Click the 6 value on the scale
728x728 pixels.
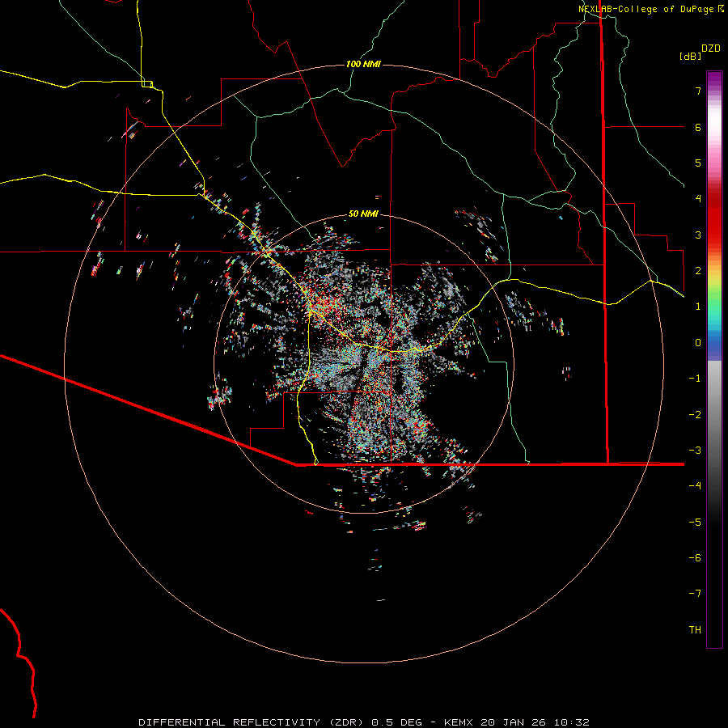coord(698,127)
